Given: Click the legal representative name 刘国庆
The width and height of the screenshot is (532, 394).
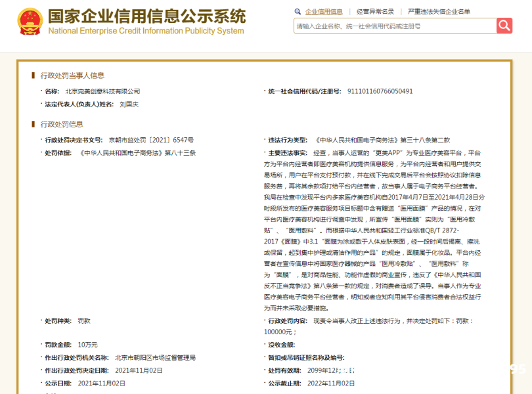Looking at the screenshot, I should (x=129, y=104).
